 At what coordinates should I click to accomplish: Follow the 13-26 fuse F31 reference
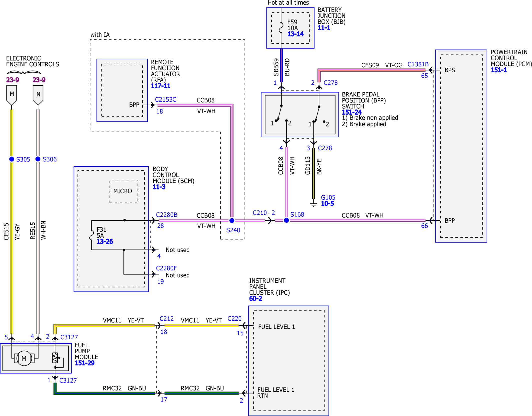click(105, 241)
